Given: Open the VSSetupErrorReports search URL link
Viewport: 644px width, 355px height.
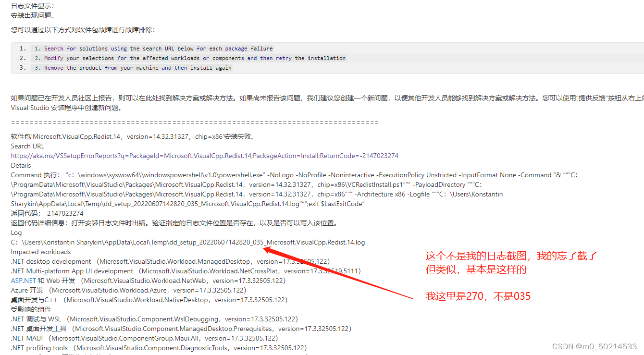Looking at the screenshot, I should tap(204, 155).
